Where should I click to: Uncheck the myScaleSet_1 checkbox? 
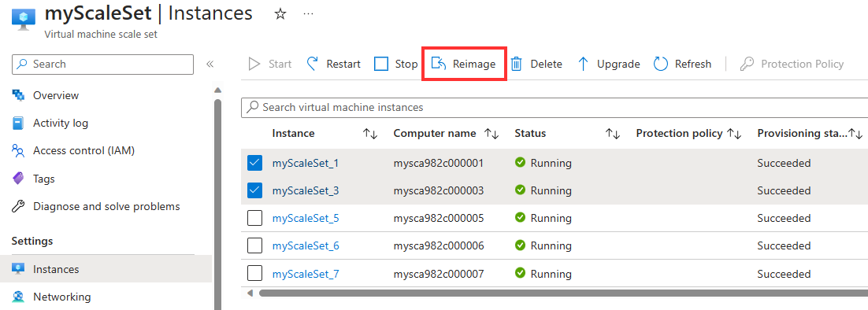pos(254,163)
